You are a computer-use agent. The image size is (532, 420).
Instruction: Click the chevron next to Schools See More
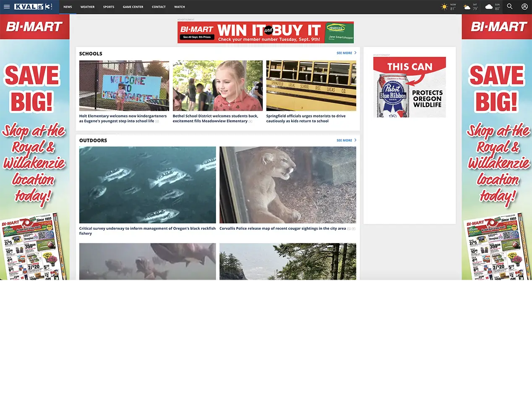tap(355, 53)
